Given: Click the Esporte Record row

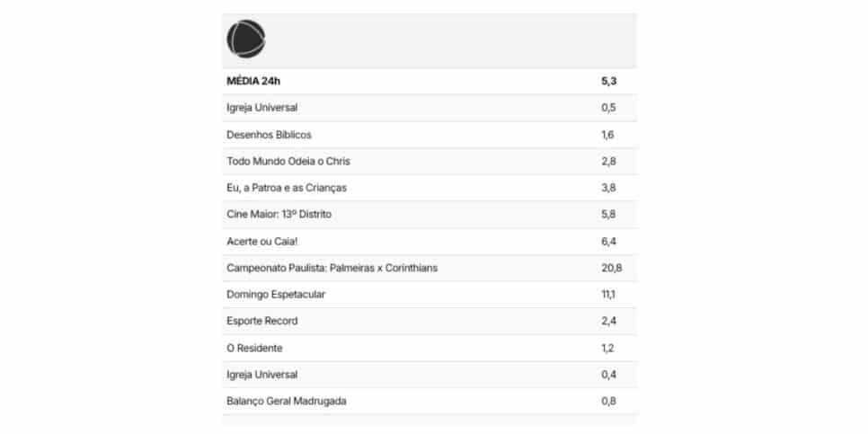Looking at the screenshot, I should (x=430, y=321).
